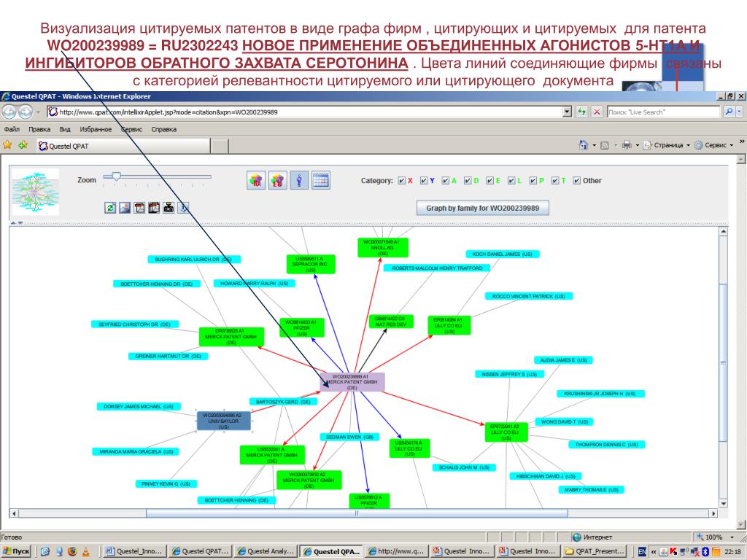Click the second PDF export icon
The width and height of the screenshot is (747, 560).
click(x=154, y=208)
